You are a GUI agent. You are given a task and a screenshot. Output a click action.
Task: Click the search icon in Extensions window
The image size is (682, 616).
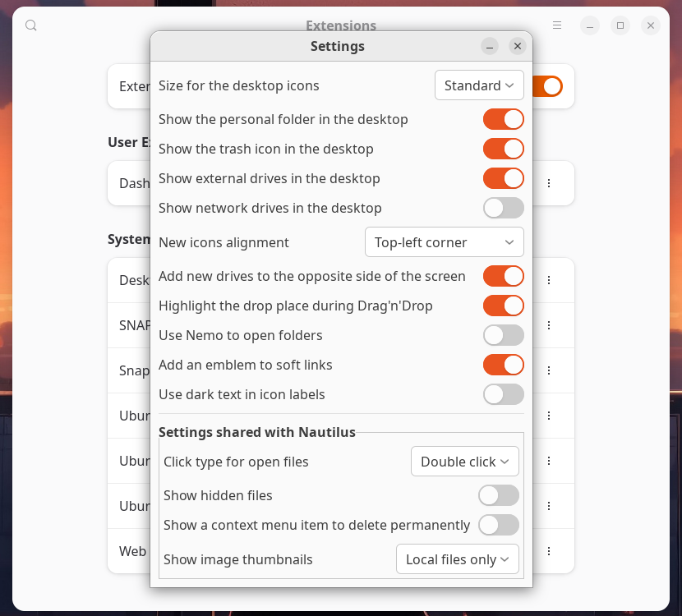[31, 25]
